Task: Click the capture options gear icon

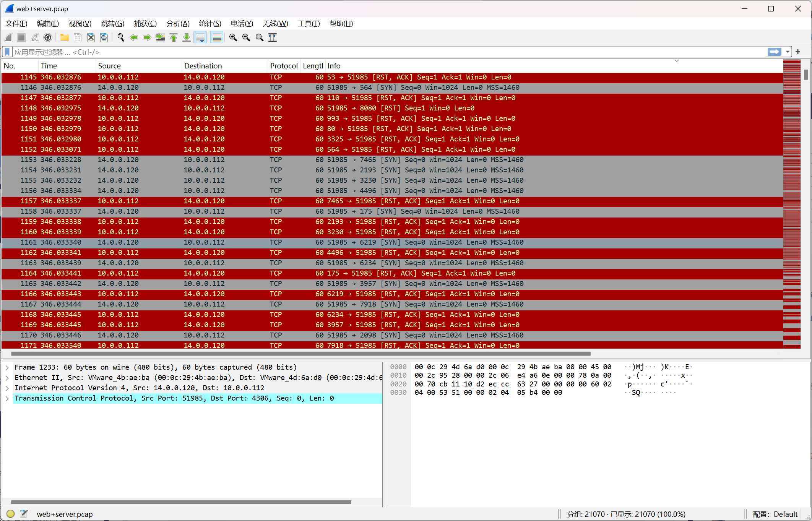Action: [x=48, y=37]
